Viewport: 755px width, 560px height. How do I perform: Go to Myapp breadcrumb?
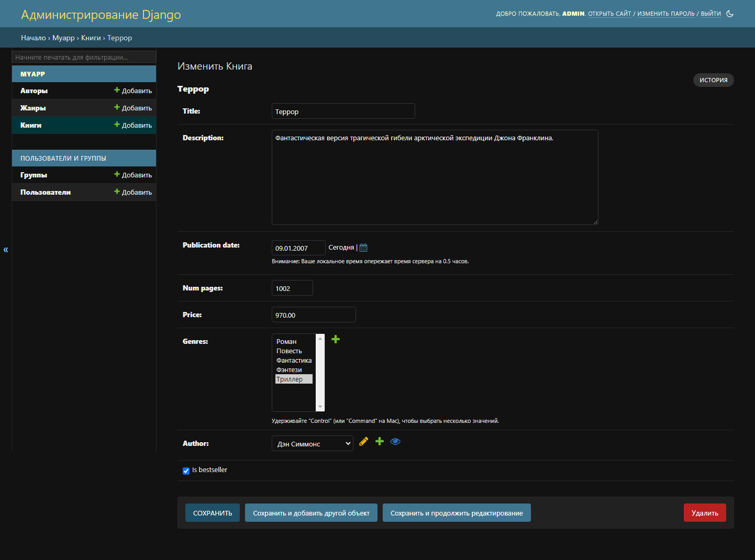(63, 38)
